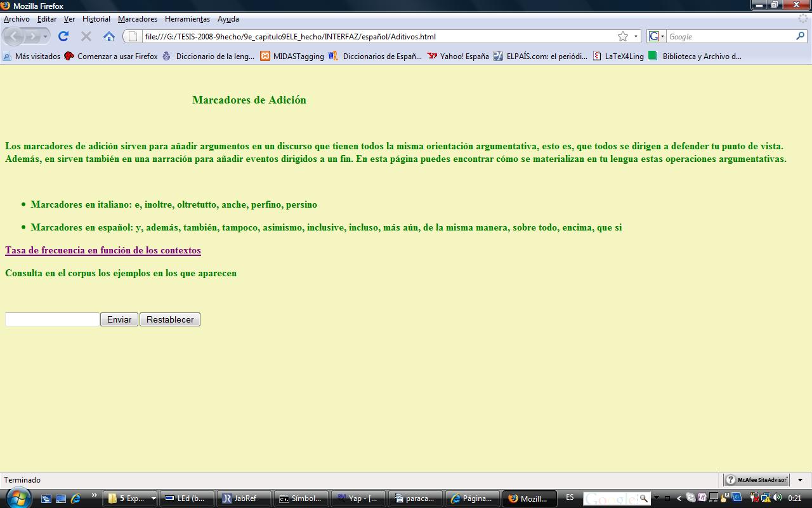The height and width of the screenshot is (508, 812).
Task: Click the Home icon in navigation toolbar
Action: (109, 36)
